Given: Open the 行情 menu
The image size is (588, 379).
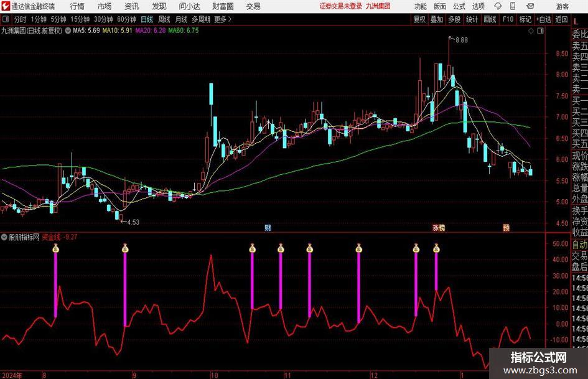Looking at the screenshot, I should point(77,6).
